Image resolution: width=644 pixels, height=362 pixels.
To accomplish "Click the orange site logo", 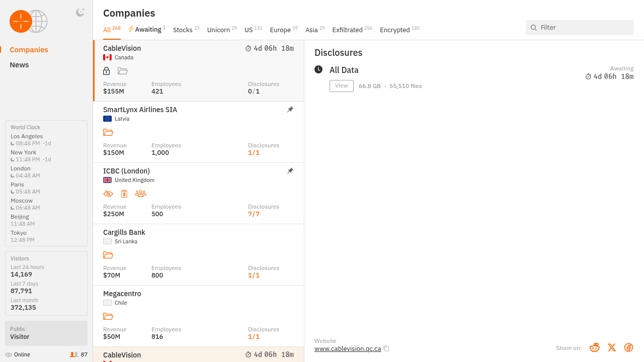I will click(21, 21).
